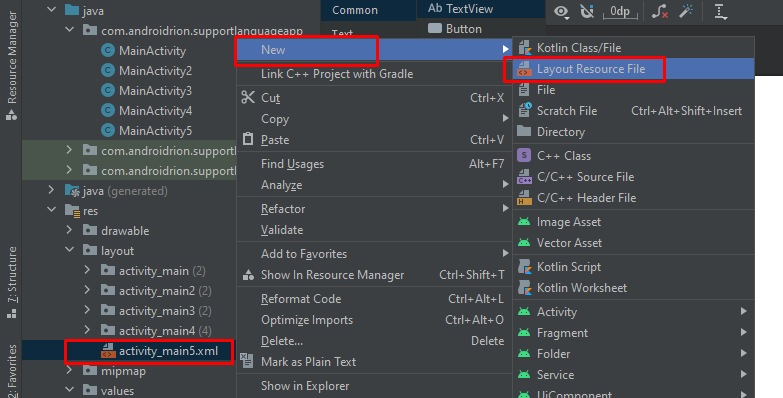783x398 pixels.
Task: Open the Copy submenu
Action: tap(374, 119)
